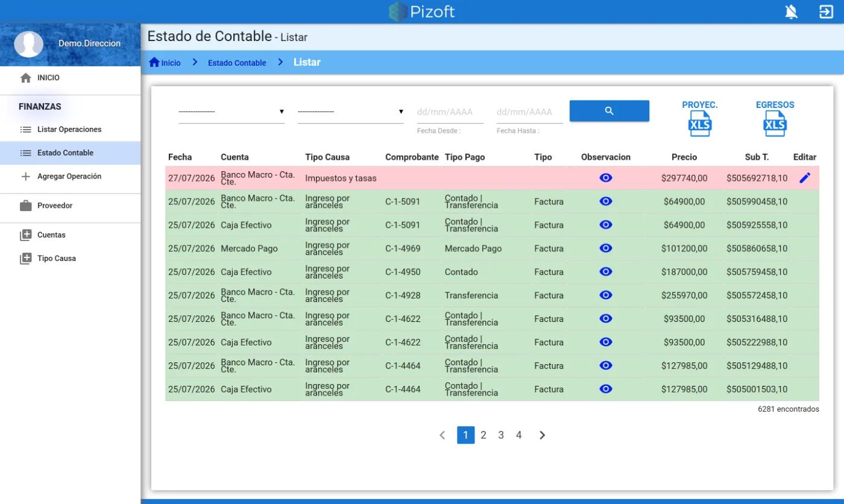This screenshot has height=504, width=844.
Task: Show observation for Mercado Pago C-1-4969 row
Action: coord(606,248)
